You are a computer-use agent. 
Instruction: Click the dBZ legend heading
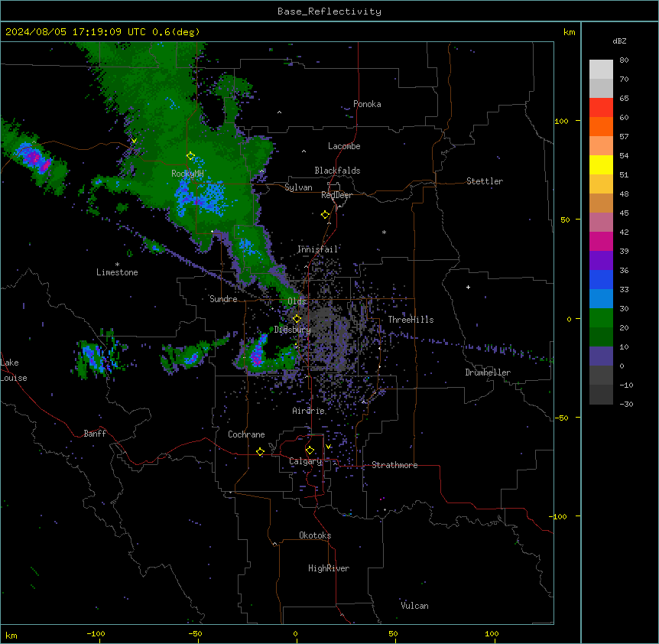click(x=619, y=41)
